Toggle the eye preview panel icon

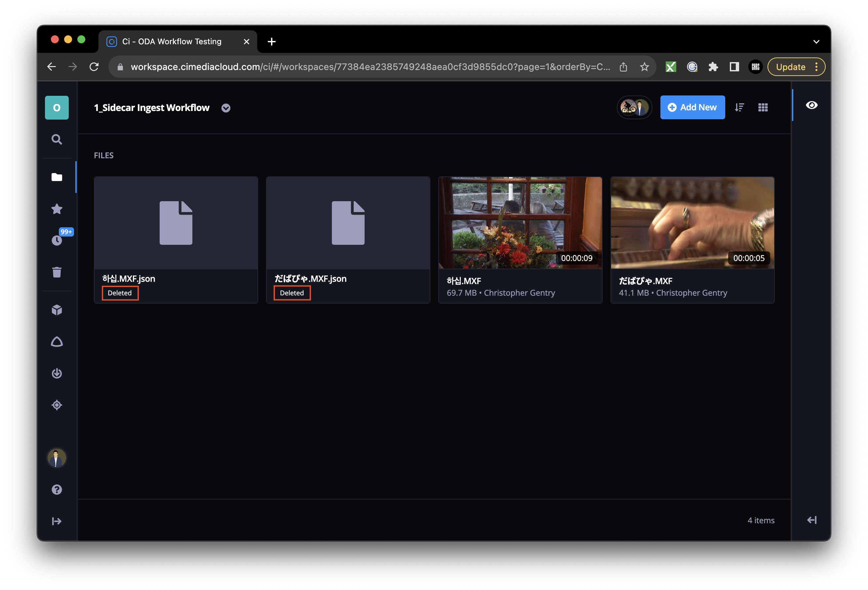pyautogui.click(x=811, y=105)
